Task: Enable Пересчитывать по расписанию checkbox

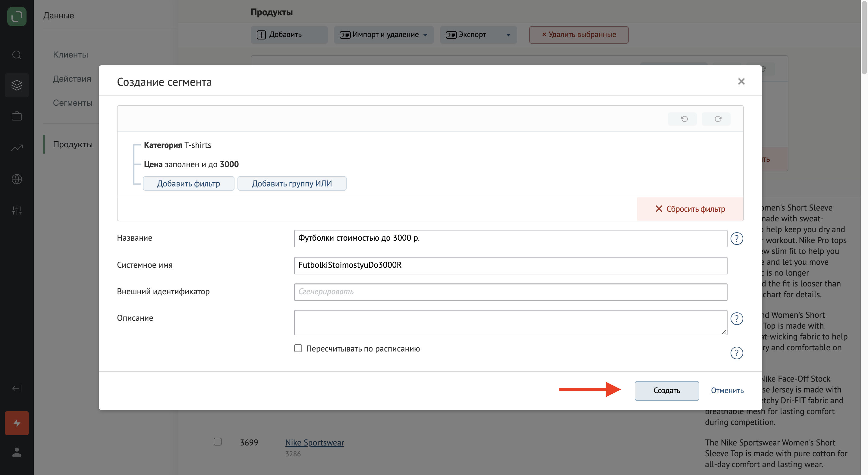Action: 298,348
